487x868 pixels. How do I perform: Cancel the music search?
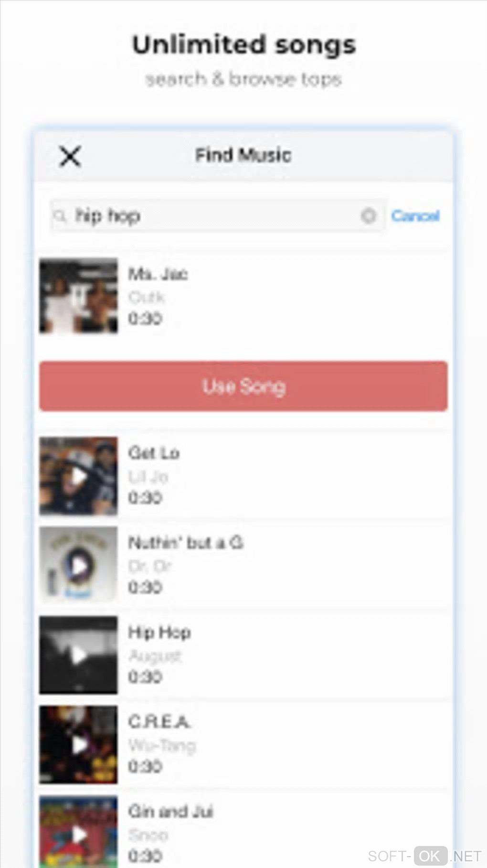[415, 216]
